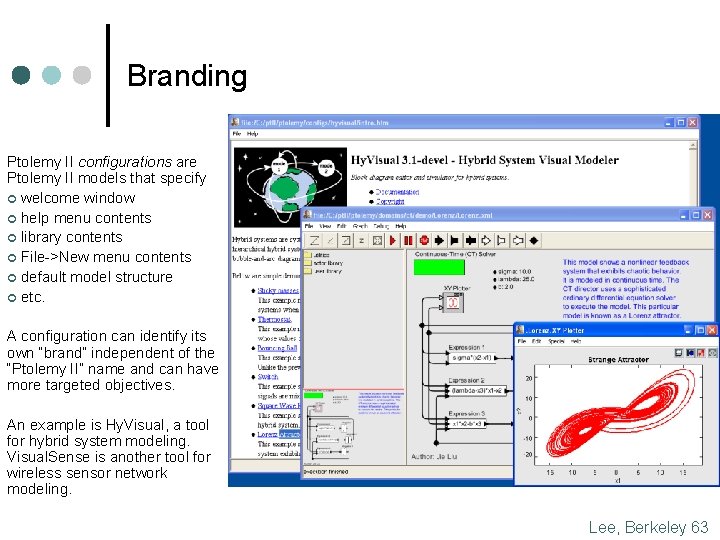The image size is (720, 540).
Task: Expand the user library folder
Action: pyautogui.click(x=323, y=271)
